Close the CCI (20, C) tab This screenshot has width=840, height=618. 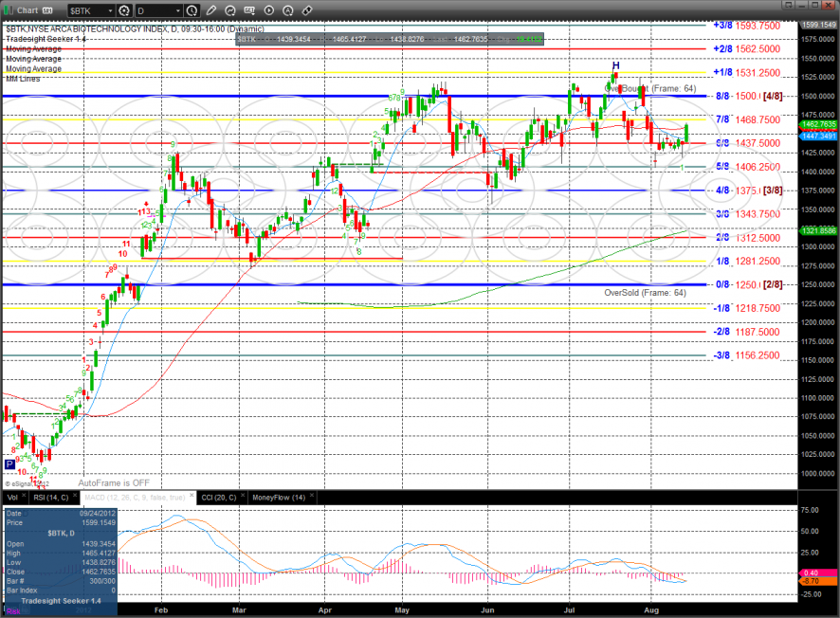point(243,496)
